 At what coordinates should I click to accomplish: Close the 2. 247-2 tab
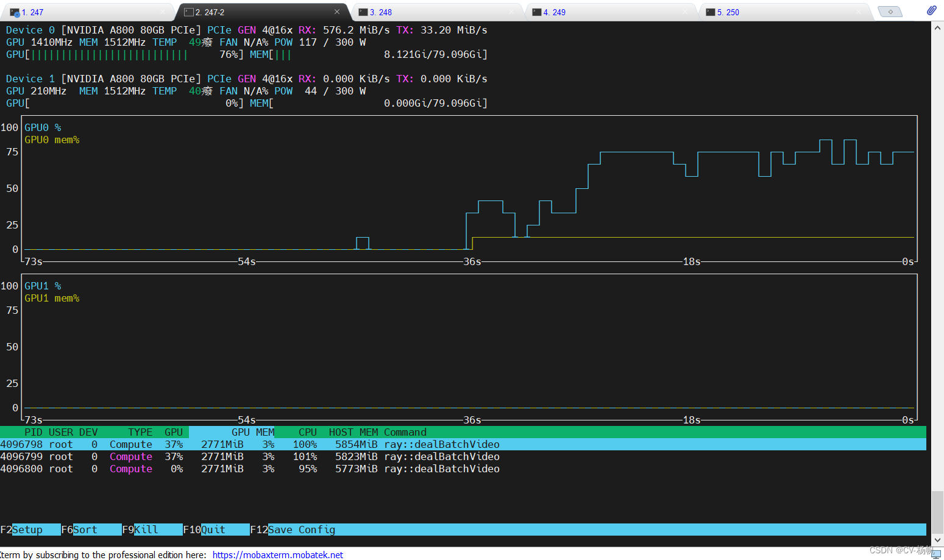tap(337, 12)
